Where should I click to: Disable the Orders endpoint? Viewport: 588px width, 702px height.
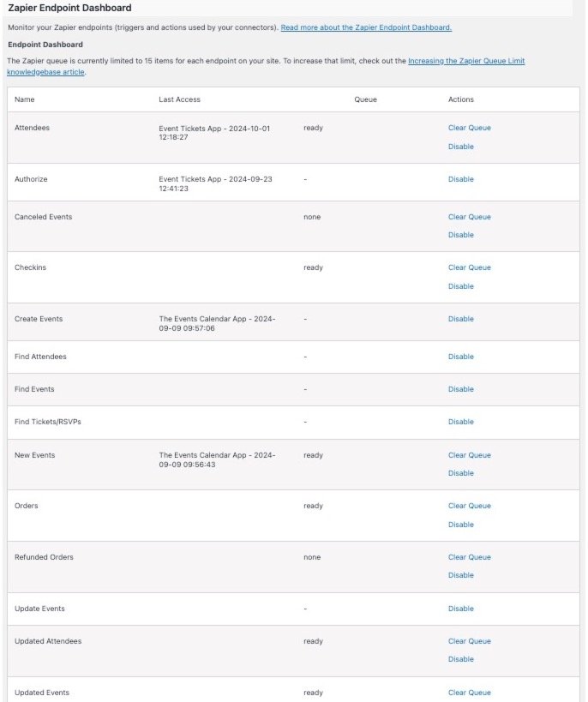coord(460,524)
